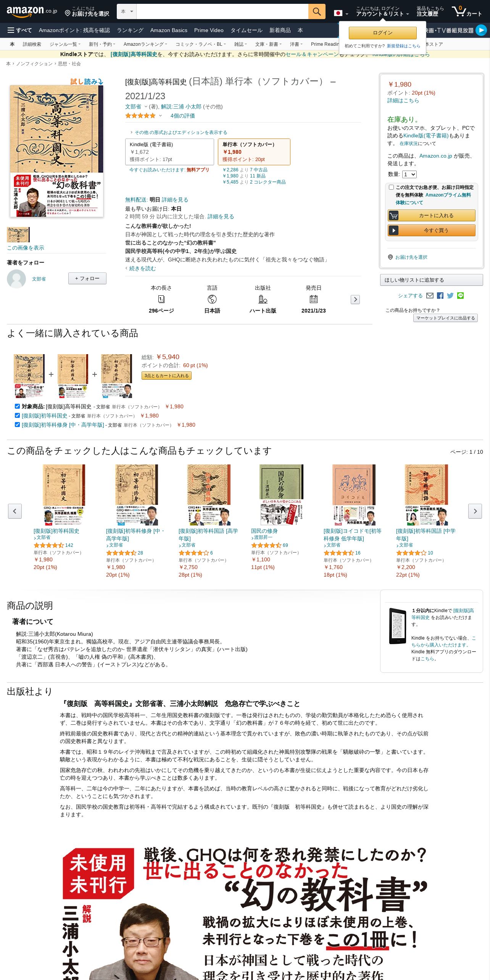Expand description with 続きを読む
490x980 pixels.
tap(142, 268)
